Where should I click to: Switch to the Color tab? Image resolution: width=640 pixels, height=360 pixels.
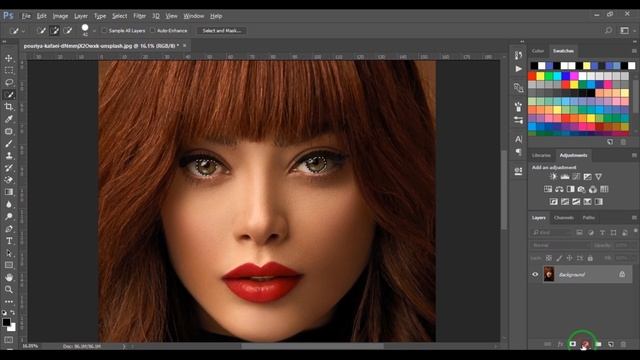[538, 51]
